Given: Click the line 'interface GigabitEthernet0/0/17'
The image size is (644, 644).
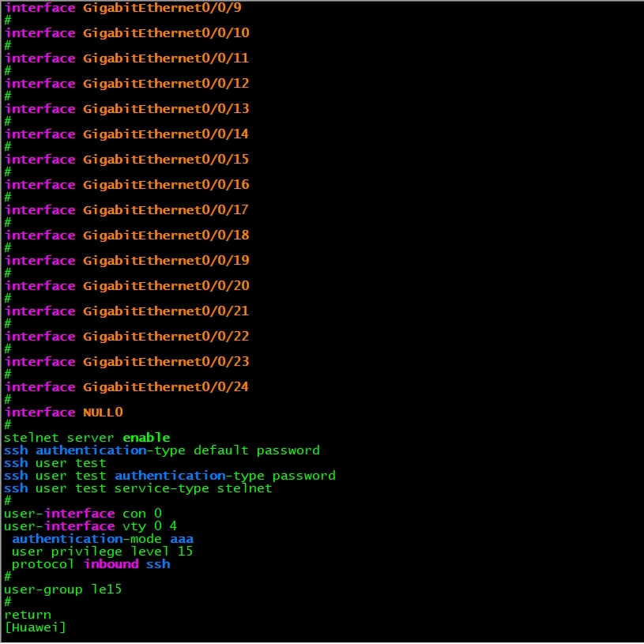Looking at the screenshot, I should pos(127,210).
